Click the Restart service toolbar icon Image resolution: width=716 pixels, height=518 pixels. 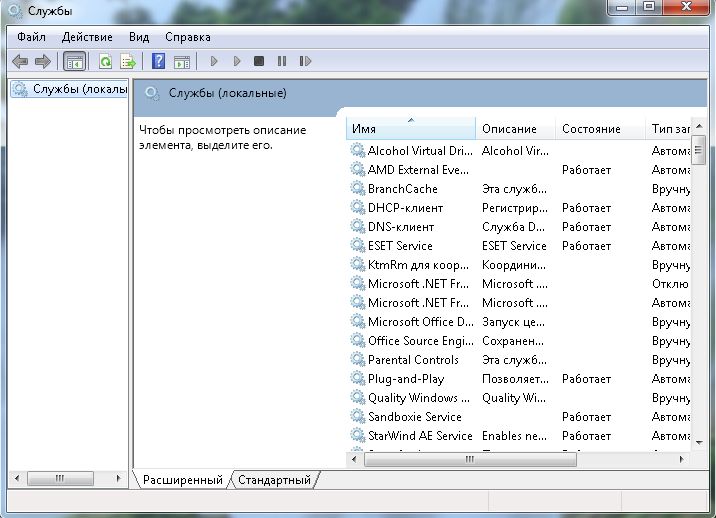tap(305, 61)
